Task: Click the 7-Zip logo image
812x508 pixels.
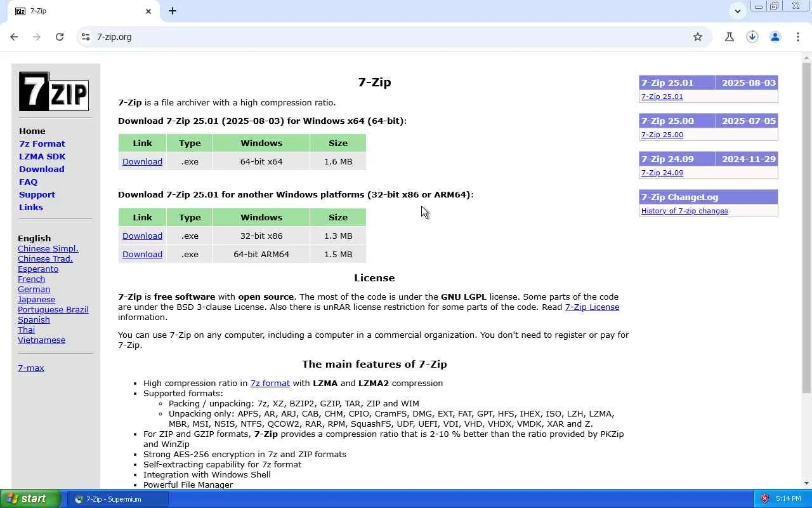Action: (54, 91)
